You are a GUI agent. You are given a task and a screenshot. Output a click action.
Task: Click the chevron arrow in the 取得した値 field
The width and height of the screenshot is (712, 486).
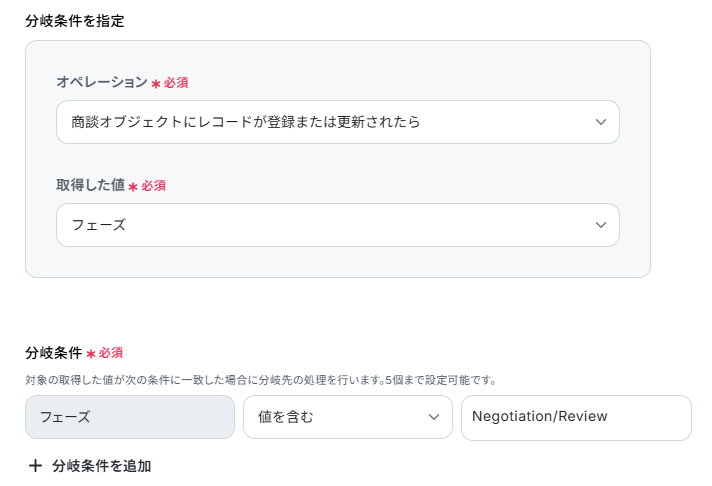click(x=601, y=225)
